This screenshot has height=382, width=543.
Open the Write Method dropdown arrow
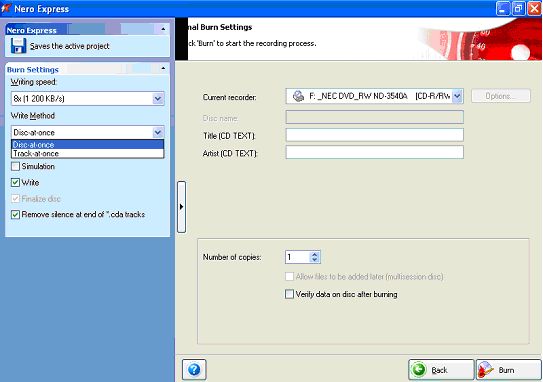click(x=158, y=132)
